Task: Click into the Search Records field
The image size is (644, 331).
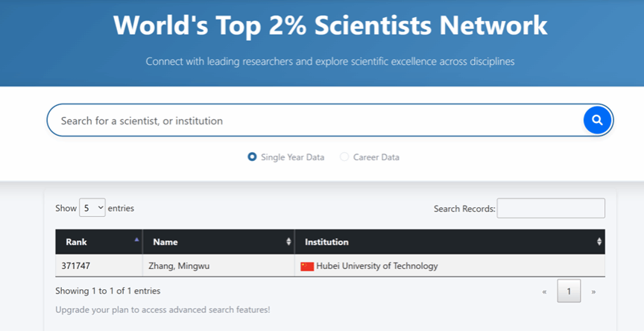Action: [x=551, y=209]
